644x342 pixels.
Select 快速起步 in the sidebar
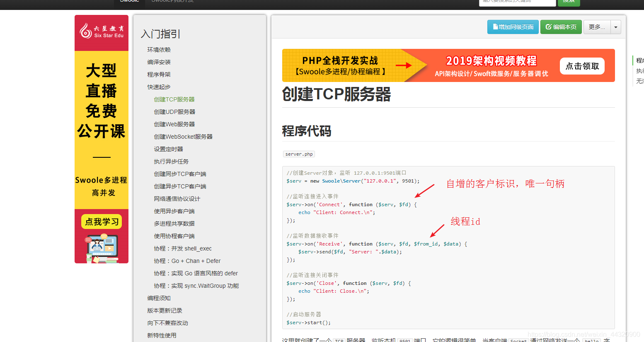[159, 87]
